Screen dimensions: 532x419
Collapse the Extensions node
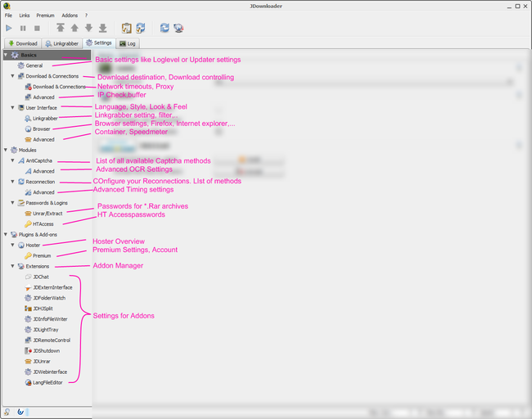[x=12, y=266]
